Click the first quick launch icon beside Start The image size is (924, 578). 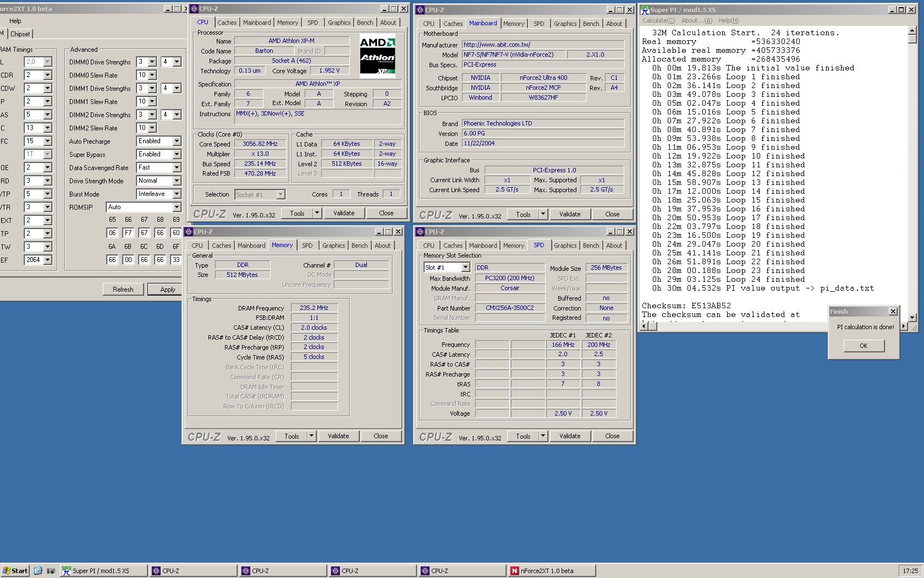tap(38, 571)
